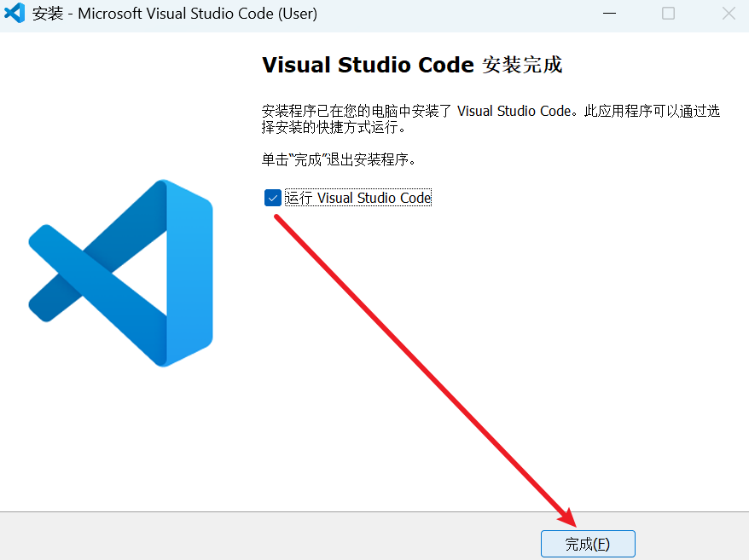
Task: Click the heading Visual Studio Code 安装完成
Action: [x=412, y=65]
